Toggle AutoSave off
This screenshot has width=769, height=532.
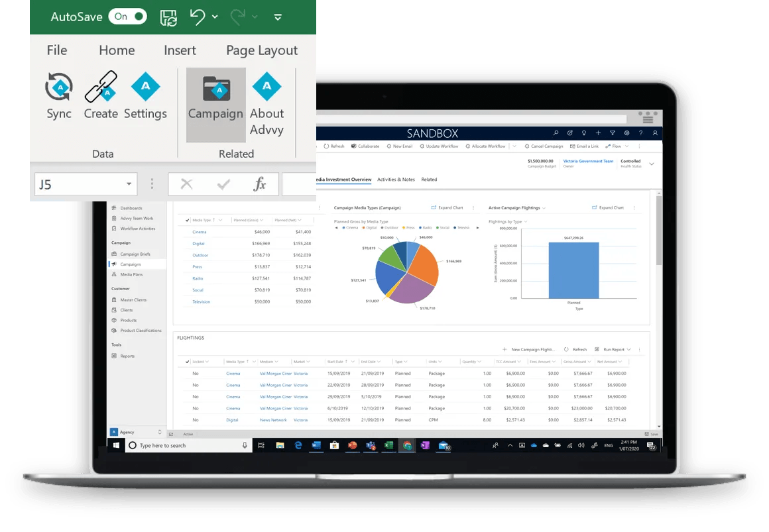coord(127,17)
